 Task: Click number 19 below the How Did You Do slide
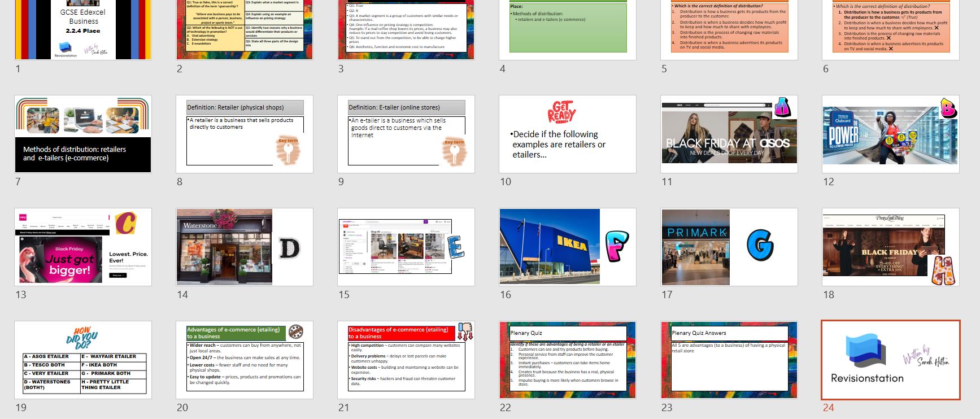[21, 408]
